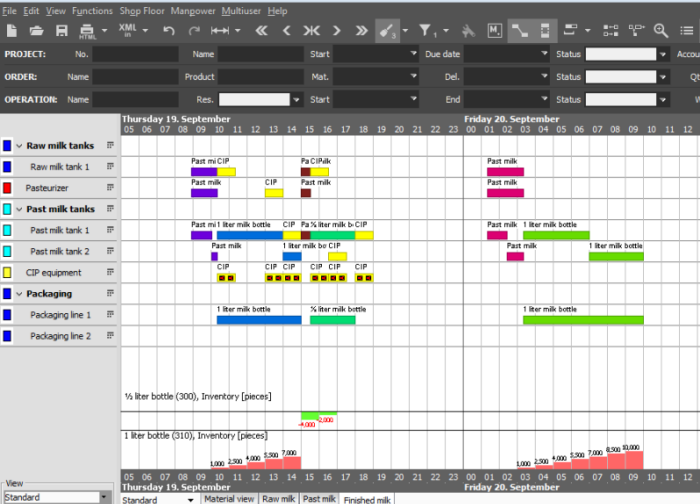
Task: Click the red color swatch beside Pasteurizer
Action: click(7, 188)
